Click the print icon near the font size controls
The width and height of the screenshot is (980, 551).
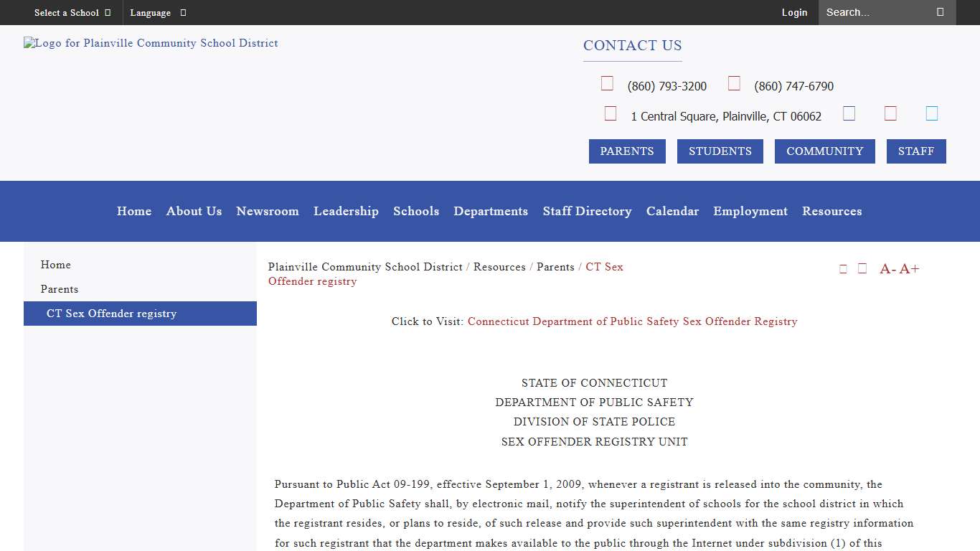844,268
